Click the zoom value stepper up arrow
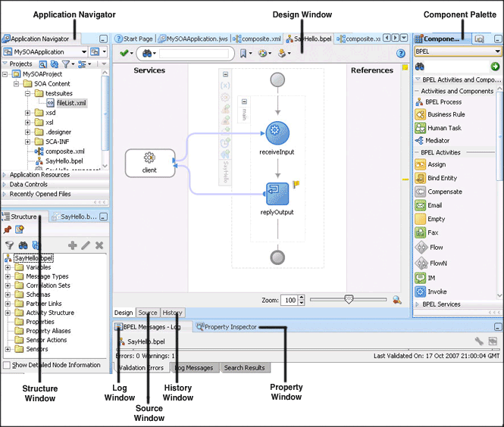The image size is (504, 427). pos(301,298)
